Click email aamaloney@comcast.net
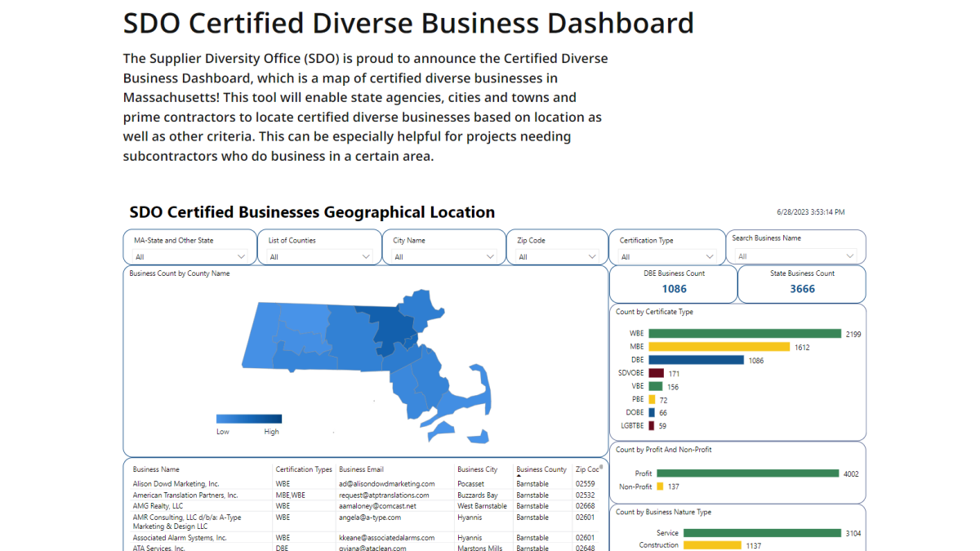 [x=377, y=506]
